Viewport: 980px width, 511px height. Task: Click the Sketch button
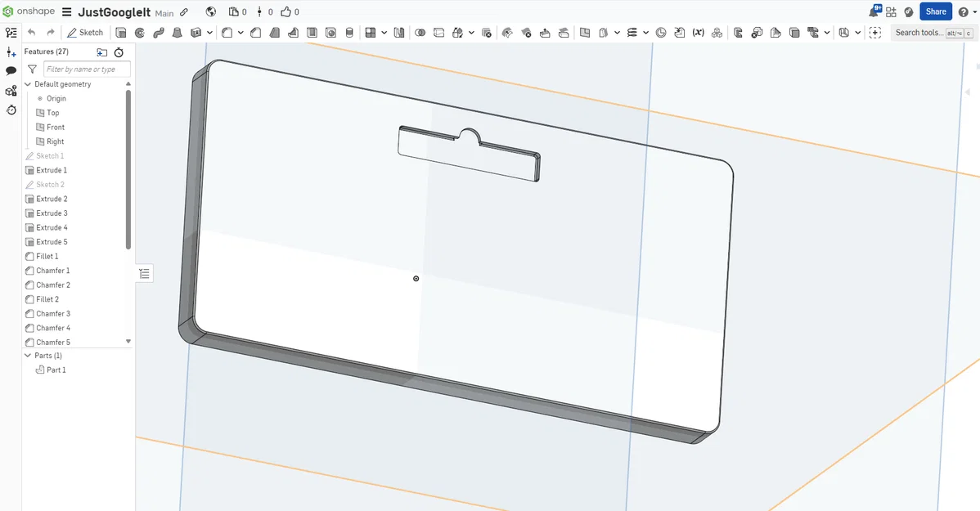(85, 33)
